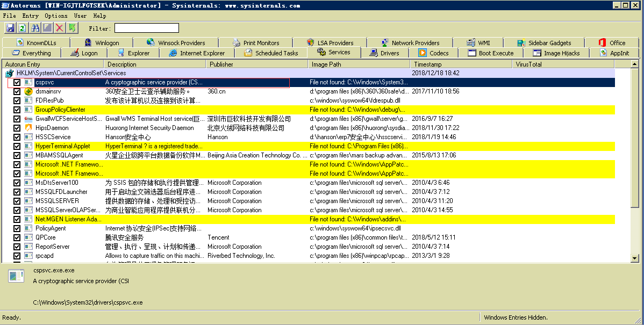Click the Autoruns title bar application icon
Image resolution: width=644 pixels, height=325 pixels.
point(5,5)
